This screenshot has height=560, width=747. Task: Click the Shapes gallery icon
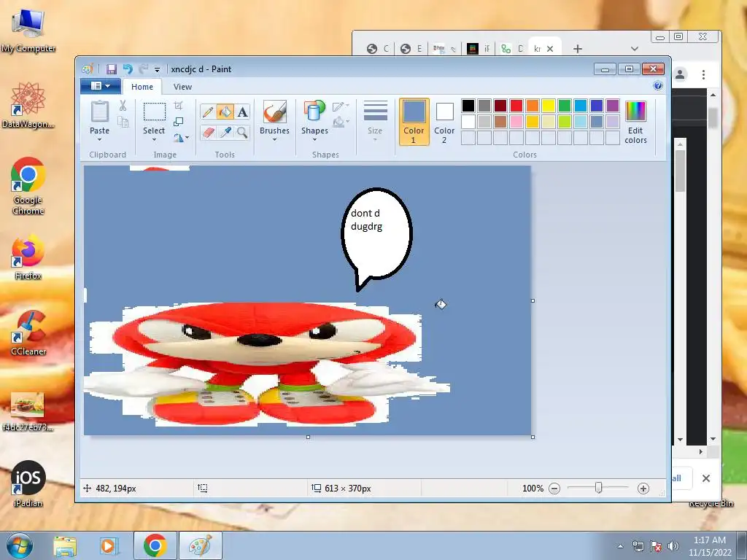[x=314, y=112]
